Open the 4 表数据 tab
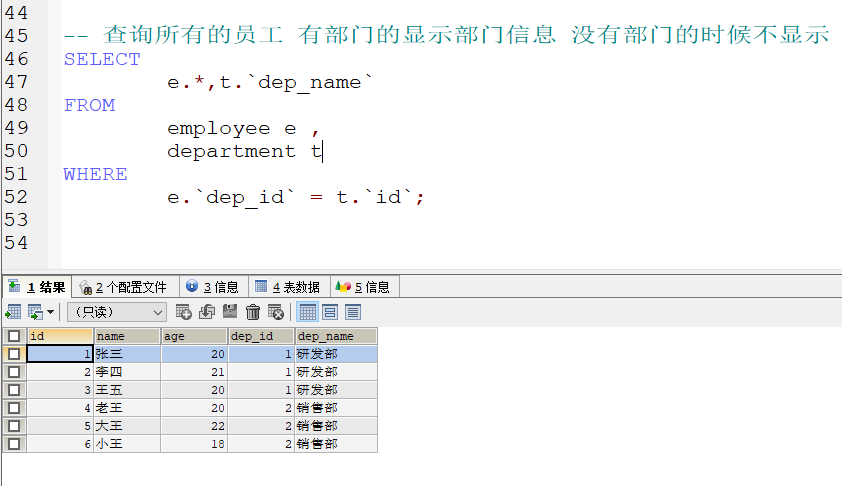 [x=289, y=287]
